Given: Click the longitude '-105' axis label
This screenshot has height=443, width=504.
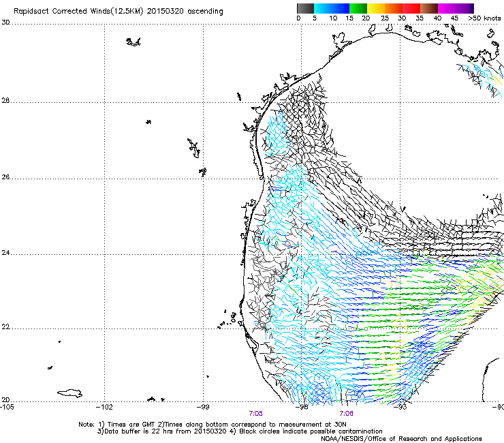Looking at the screenshot, I should [6, 407].
